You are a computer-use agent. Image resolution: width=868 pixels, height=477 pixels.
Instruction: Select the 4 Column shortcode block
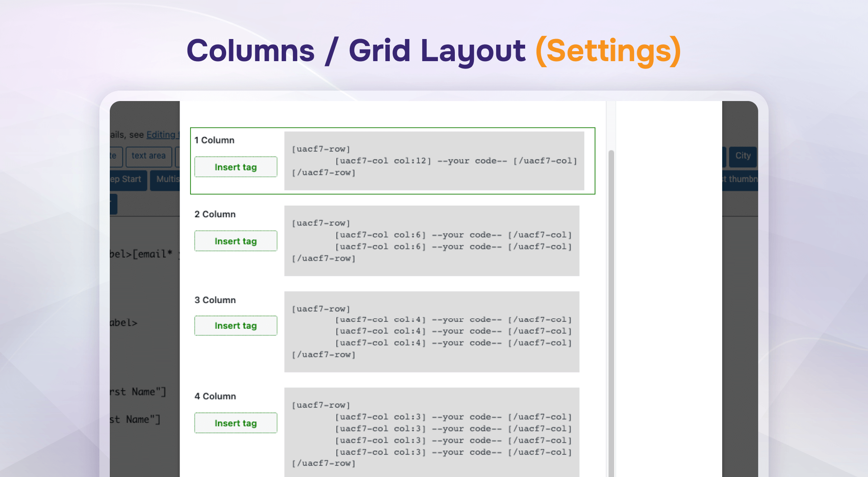click(432, 432)
